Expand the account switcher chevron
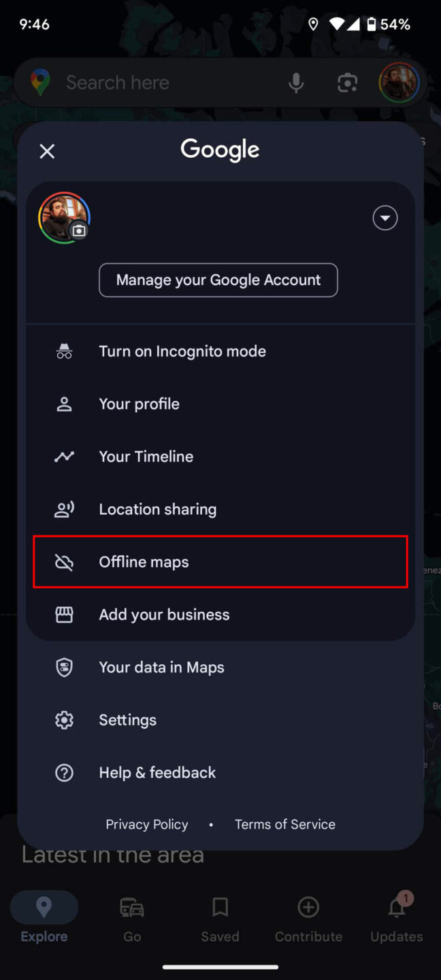Image resolution: width=441 pixels, height=980 pixels. coord(385,218)
